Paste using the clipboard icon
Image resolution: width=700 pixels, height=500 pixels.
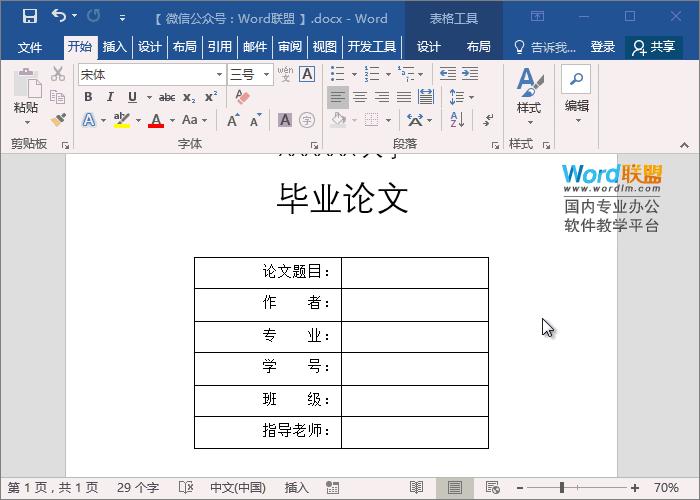26,83
